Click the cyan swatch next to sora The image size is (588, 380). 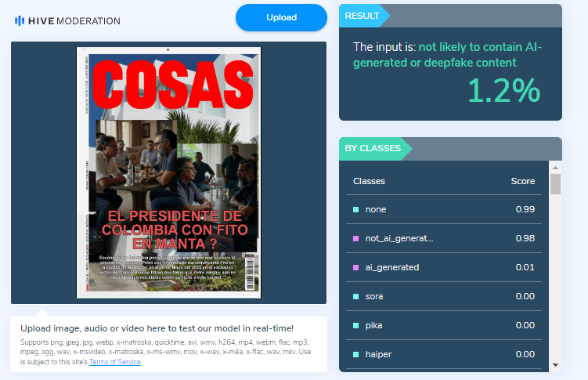pyautogui.click(x=356, y=296)
